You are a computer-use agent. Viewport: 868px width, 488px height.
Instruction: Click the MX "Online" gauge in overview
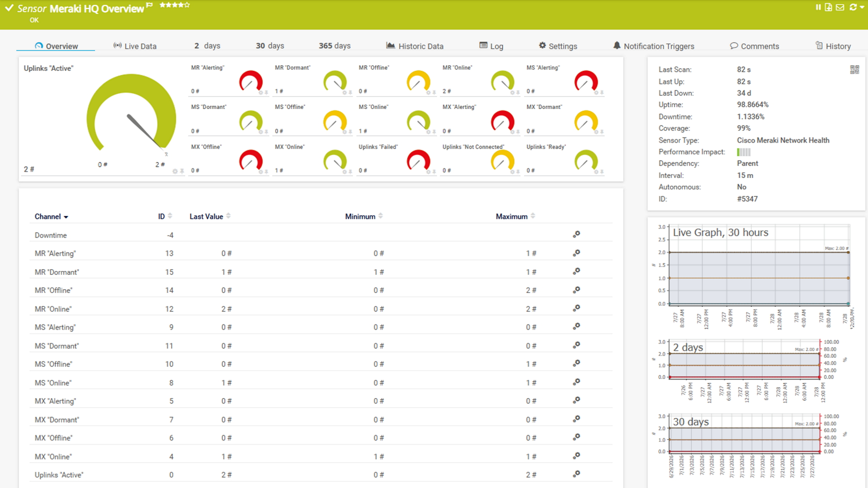(335, 161)
